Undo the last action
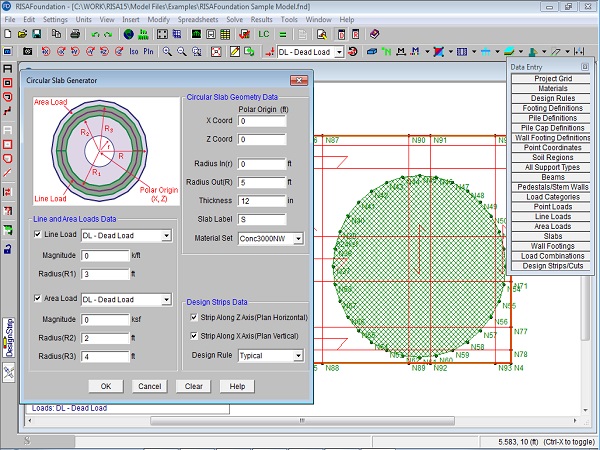600x450 pixels. click(x=95, y=34)
